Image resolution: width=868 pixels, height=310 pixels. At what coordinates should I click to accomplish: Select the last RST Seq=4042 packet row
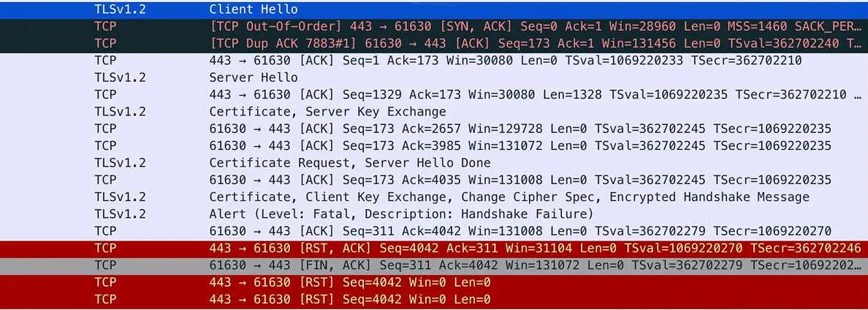point(434,300)
